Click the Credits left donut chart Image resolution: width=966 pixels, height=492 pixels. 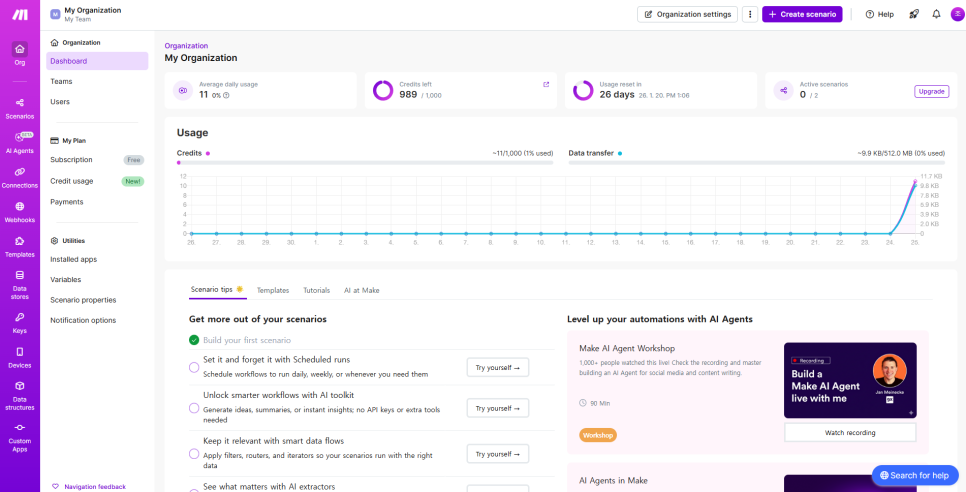coord(383,91)
